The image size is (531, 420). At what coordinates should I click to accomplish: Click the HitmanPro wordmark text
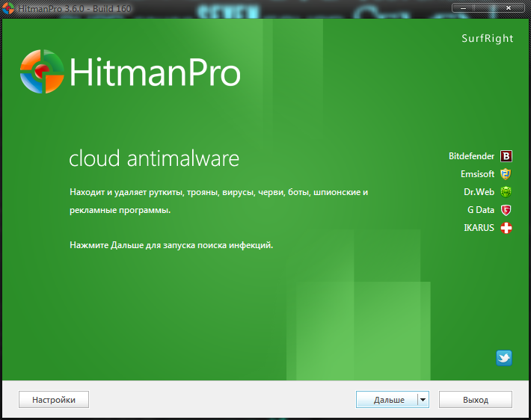coord(155,72)
